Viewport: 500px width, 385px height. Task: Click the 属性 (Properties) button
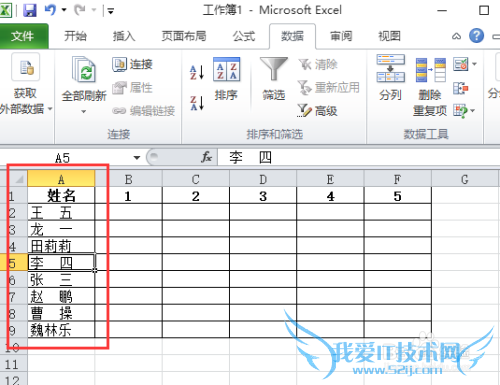(x=132, y=88)
